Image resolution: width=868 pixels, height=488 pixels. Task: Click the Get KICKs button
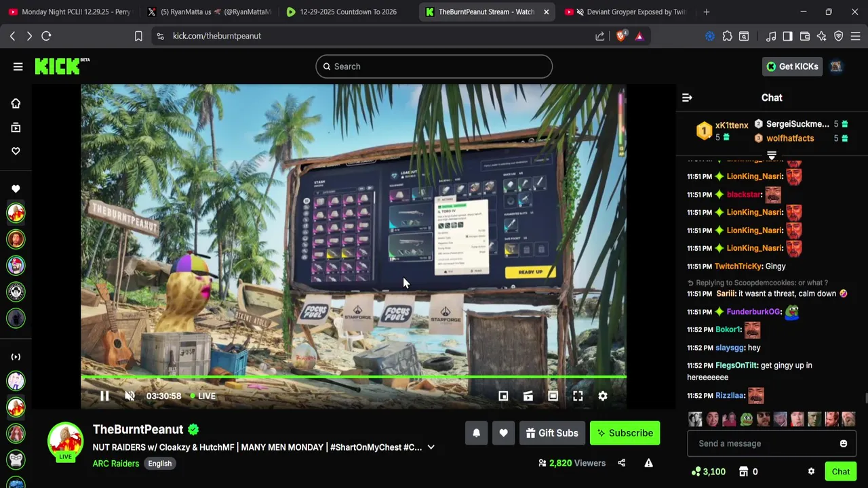(x=792, y=66)
